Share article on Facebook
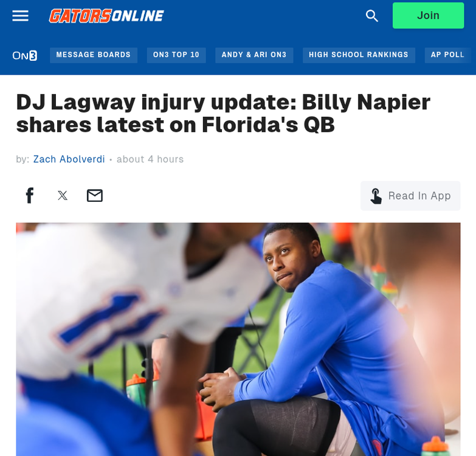 pos(30,195)
